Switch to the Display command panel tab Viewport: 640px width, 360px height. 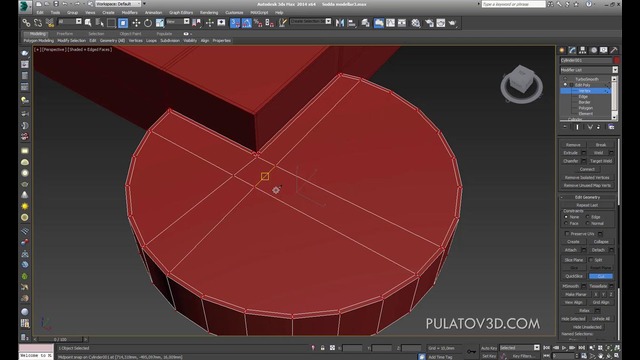coord(604,50)
